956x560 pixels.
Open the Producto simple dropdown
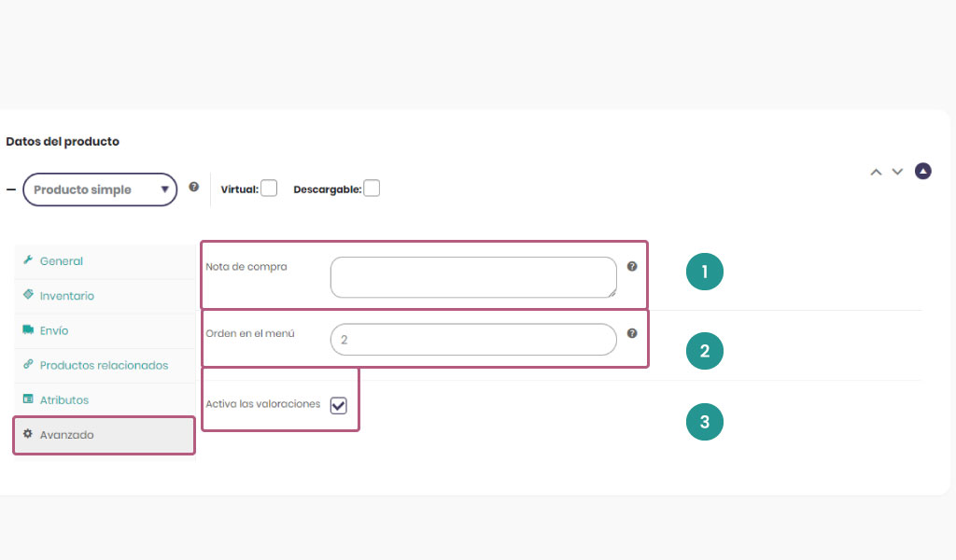[x=100, y=189]
